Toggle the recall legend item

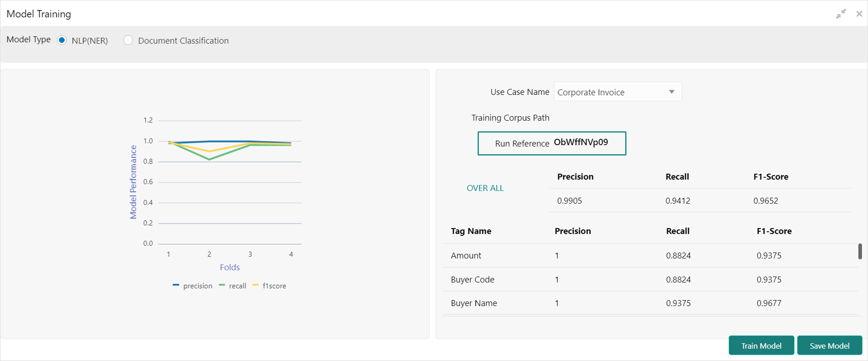pos(237,286)
